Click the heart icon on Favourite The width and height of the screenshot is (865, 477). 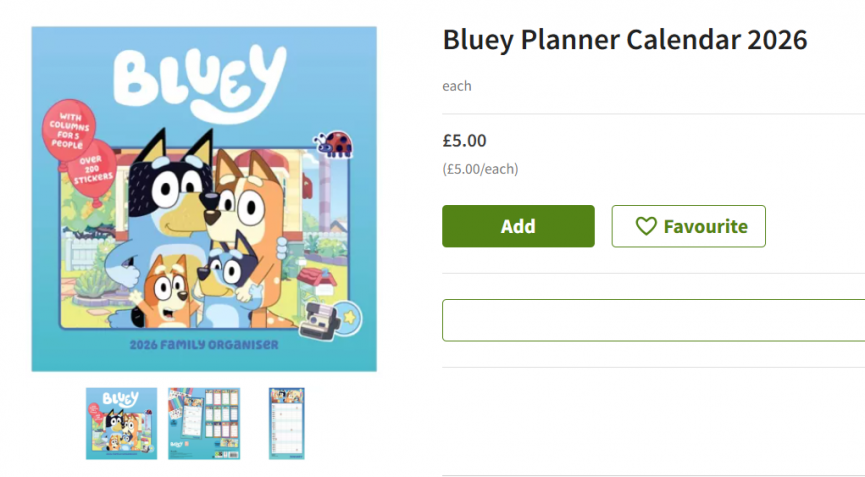tap(646, 227)
